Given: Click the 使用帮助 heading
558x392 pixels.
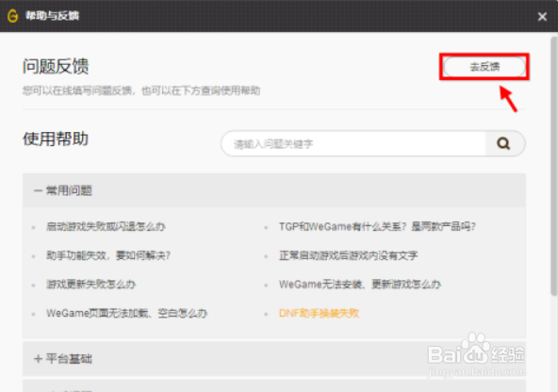Looking at the screenshot, I should [x=56, y=139].
